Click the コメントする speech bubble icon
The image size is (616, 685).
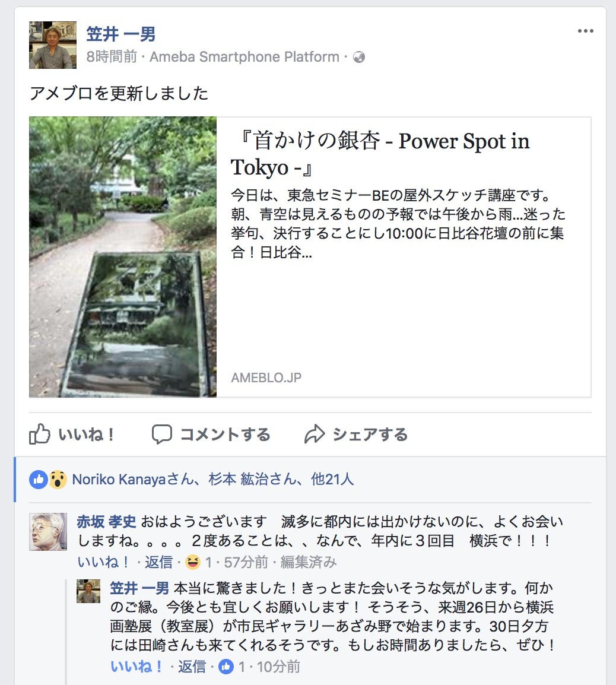point(161,435)
